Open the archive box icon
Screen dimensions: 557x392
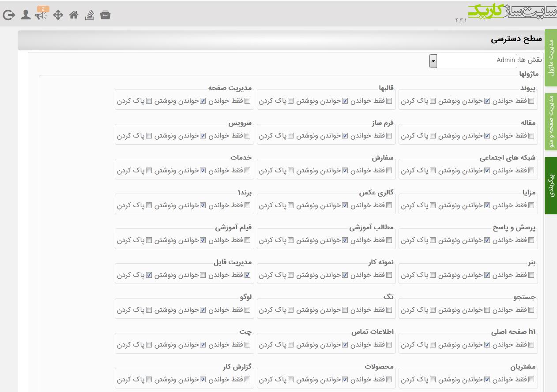click(105, 15)
